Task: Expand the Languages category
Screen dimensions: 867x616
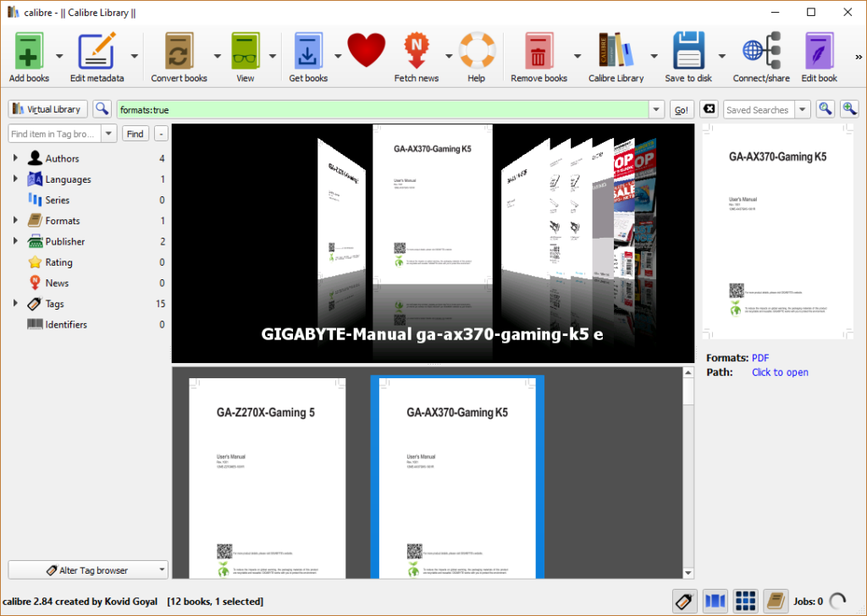Action: (15, 179)
